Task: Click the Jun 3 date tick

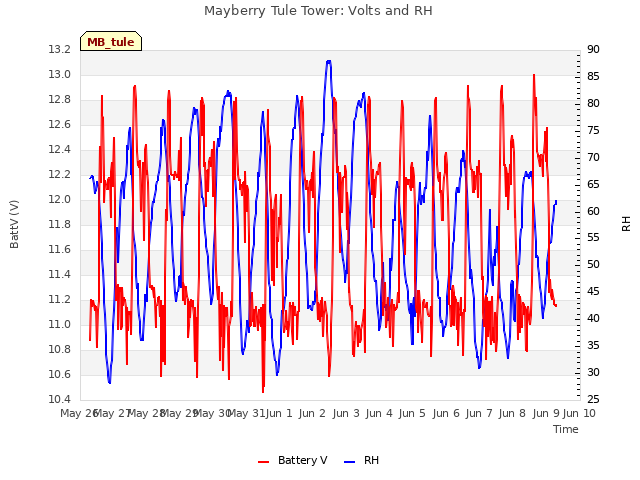Action: pos(346,413)
